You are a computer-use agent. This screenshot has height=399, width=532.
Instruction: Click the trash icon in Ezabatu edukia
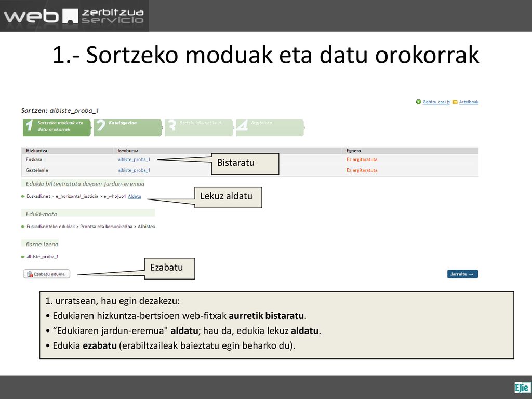30,274
